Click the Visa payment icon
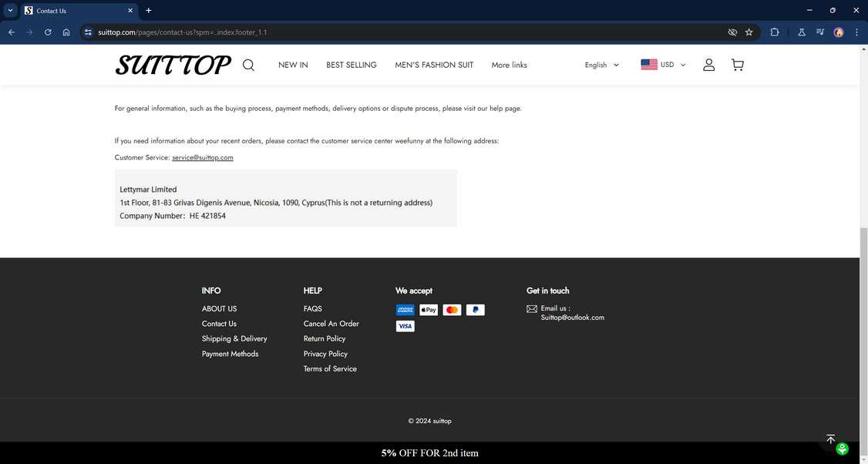This screenshot has width=868, height=464. click(405, 326)
